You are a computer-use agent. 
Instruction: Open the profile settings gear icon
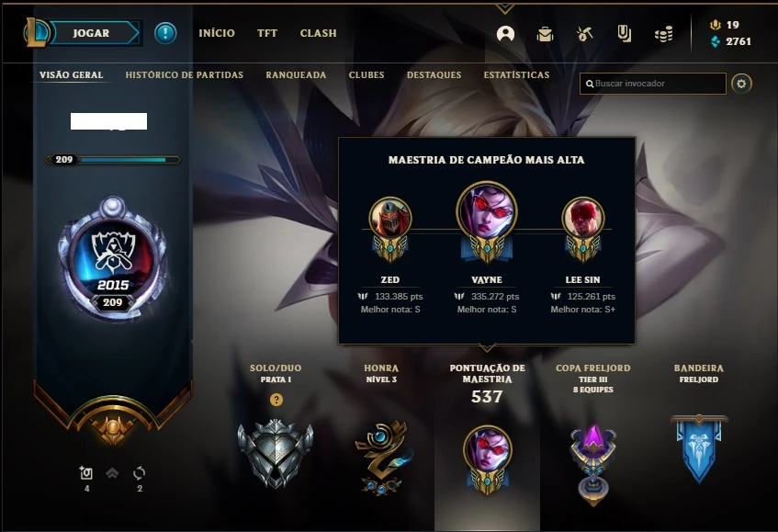coord(741,84)
